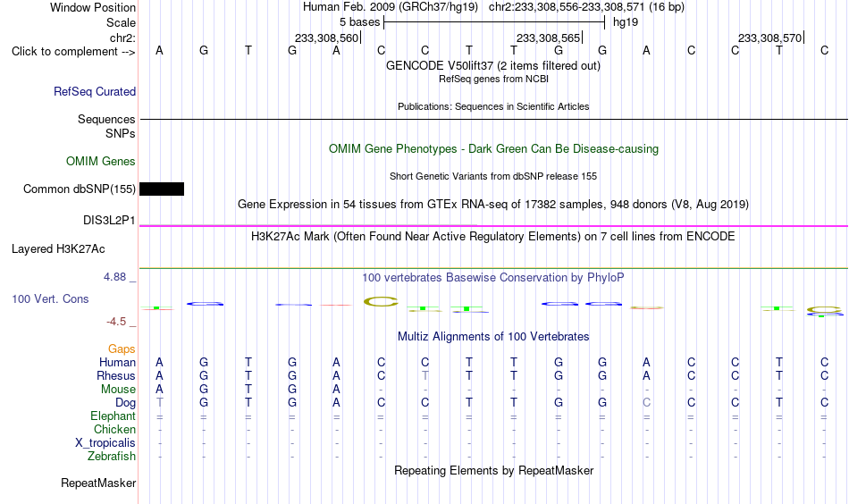Click the 233,308,560 ruler position

click(326, 38)
